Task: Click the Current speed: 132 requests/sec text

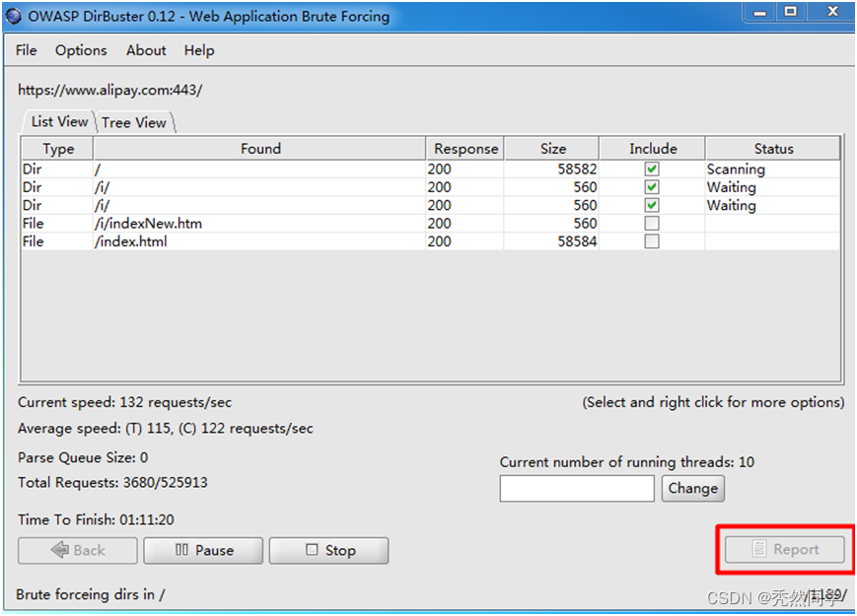Action: pos(124,402)
